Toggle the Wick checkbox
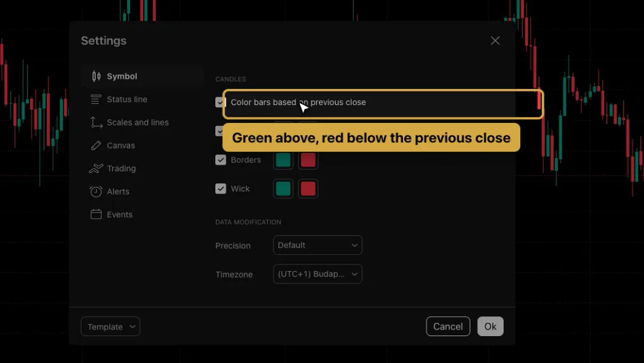 point(221,188)
